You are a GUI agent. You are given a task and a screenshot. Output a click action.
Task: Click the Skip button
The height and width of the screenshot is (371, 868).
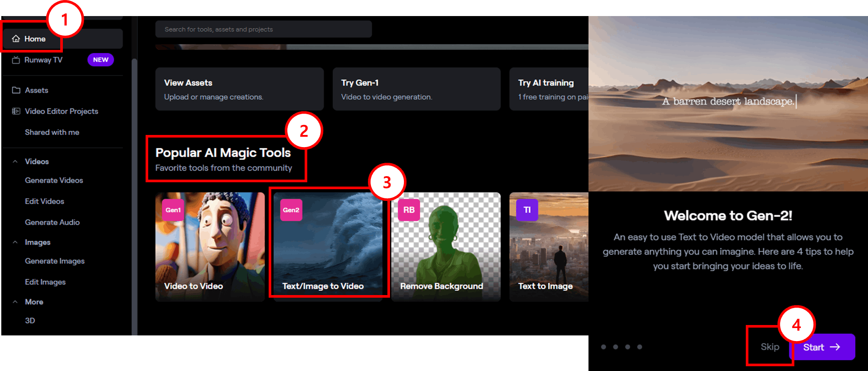[x=770, y=347]
